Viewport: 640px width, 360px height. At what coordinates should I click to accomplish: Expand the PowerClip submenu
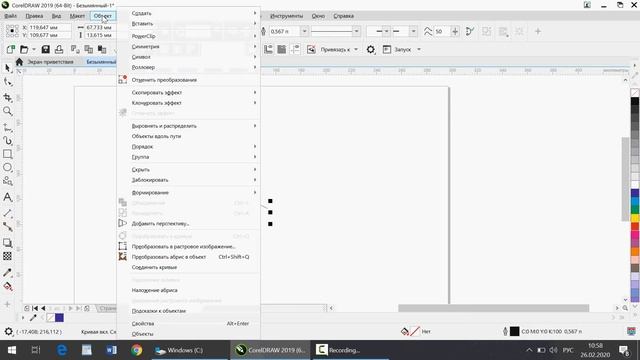click(189, 36)
